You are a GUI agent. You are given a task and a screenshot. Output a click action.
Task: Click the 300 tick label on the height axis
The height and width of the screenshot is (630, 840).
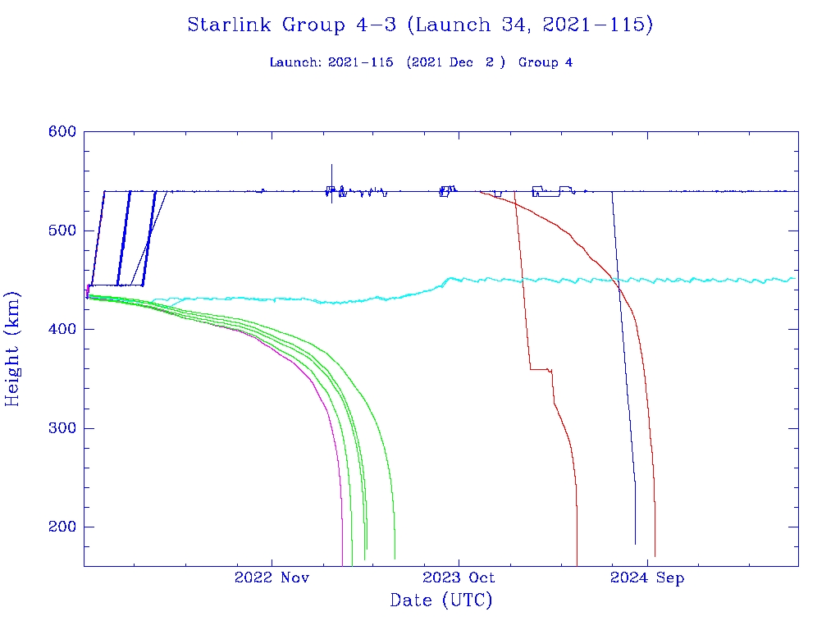62,428
